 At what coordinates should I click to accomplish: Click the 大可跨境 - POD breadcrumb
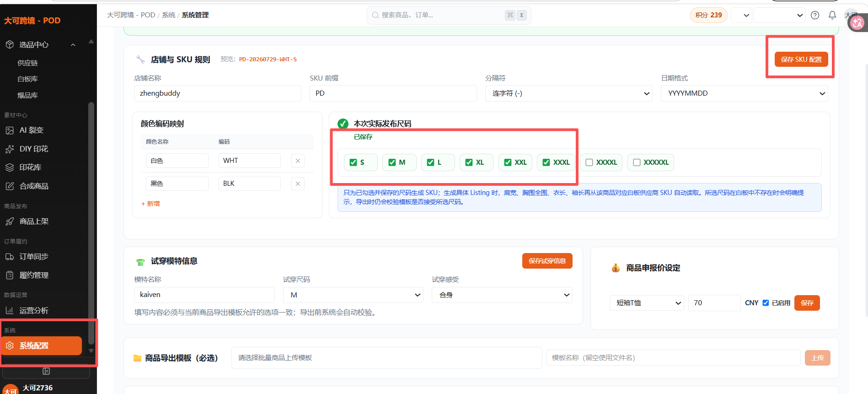[x=131, y=15]
